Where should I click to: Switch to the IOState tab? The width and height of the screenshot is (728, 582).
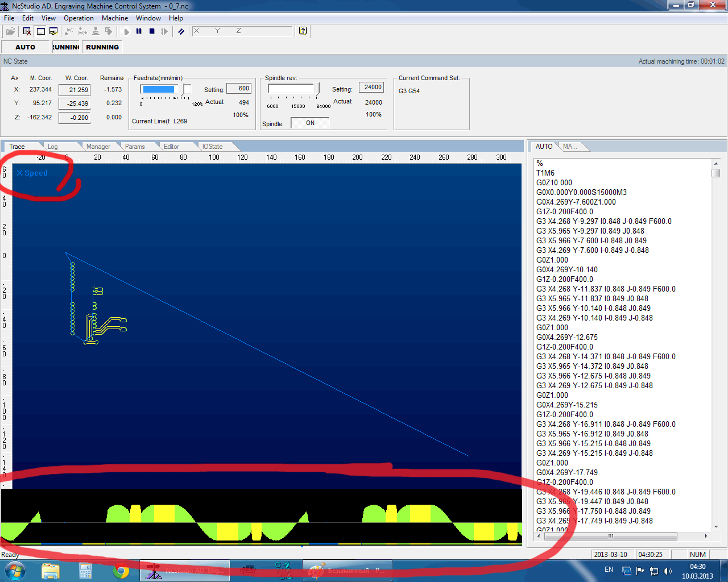coord(213,147)
